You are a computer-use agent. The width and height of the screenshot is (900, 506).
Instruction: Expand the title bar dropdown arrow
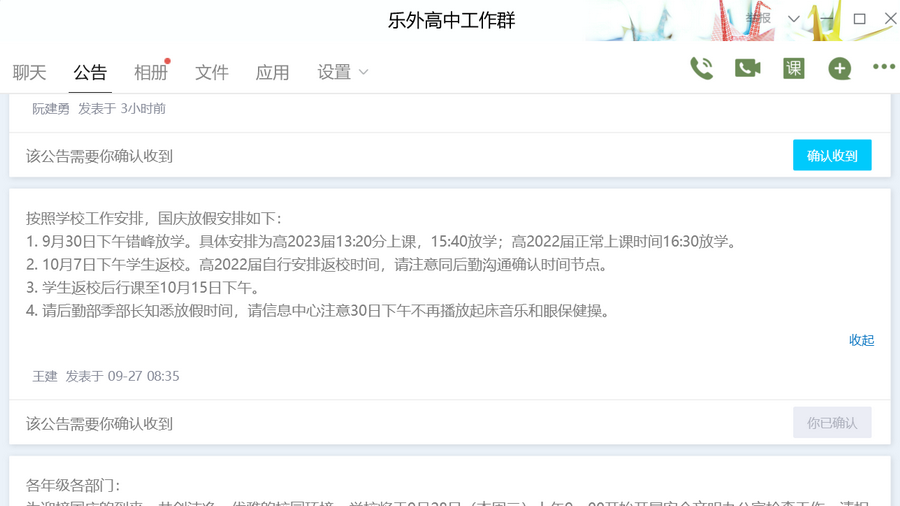[x=793, y=19]
